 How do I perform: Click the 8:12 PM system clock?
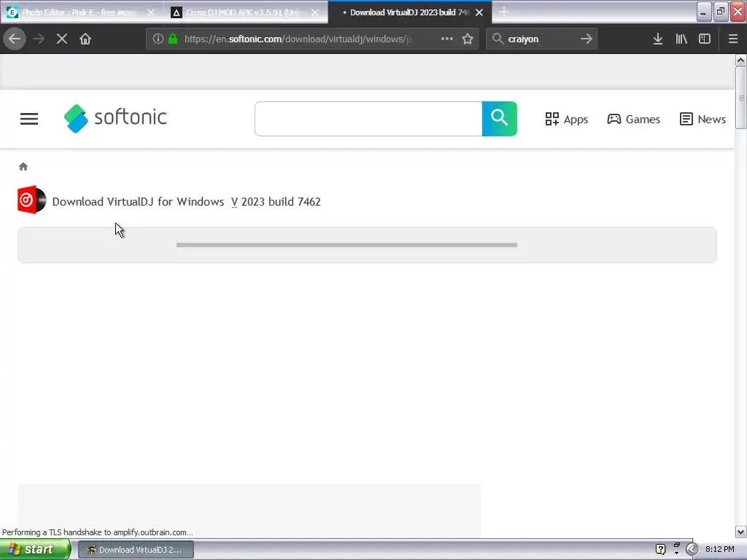(x=720, y=549)
